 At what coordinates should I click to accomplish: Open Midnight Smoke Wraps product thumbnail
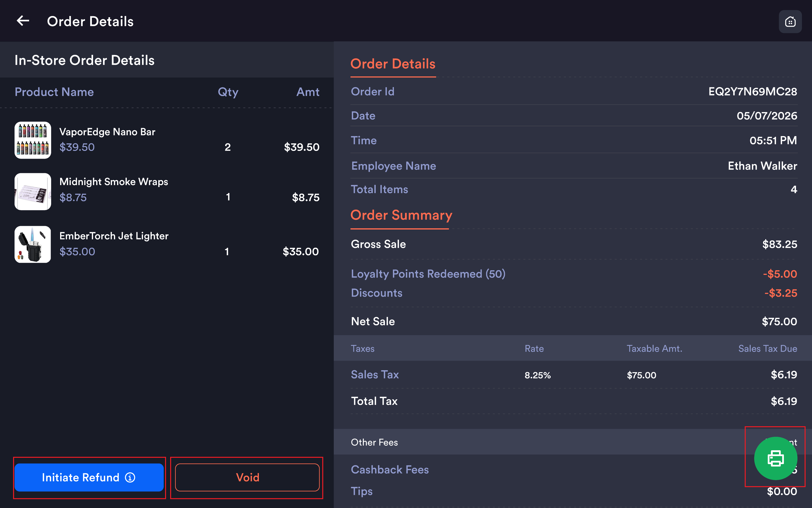pos(33,191)
